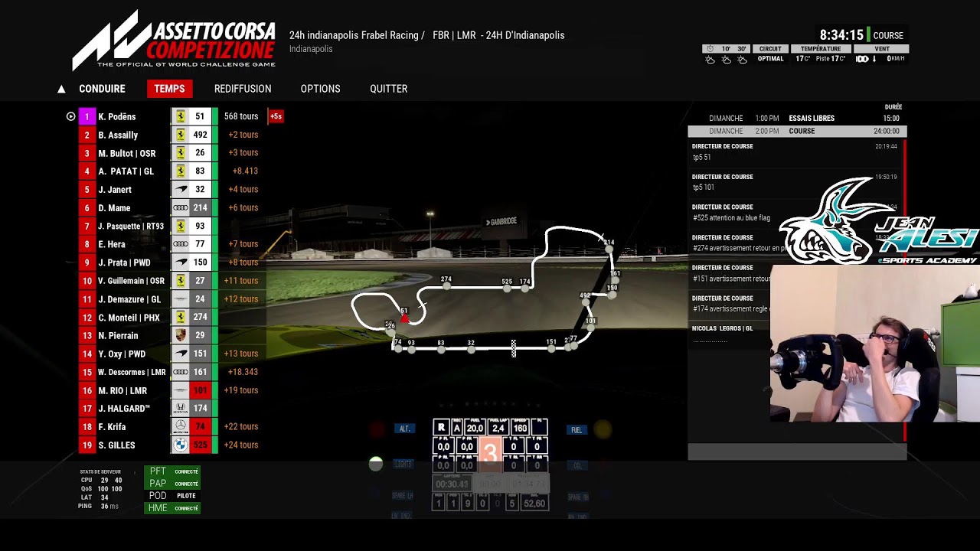Click the PFT connecté status
980x551 pixels.
pos(172,471)
